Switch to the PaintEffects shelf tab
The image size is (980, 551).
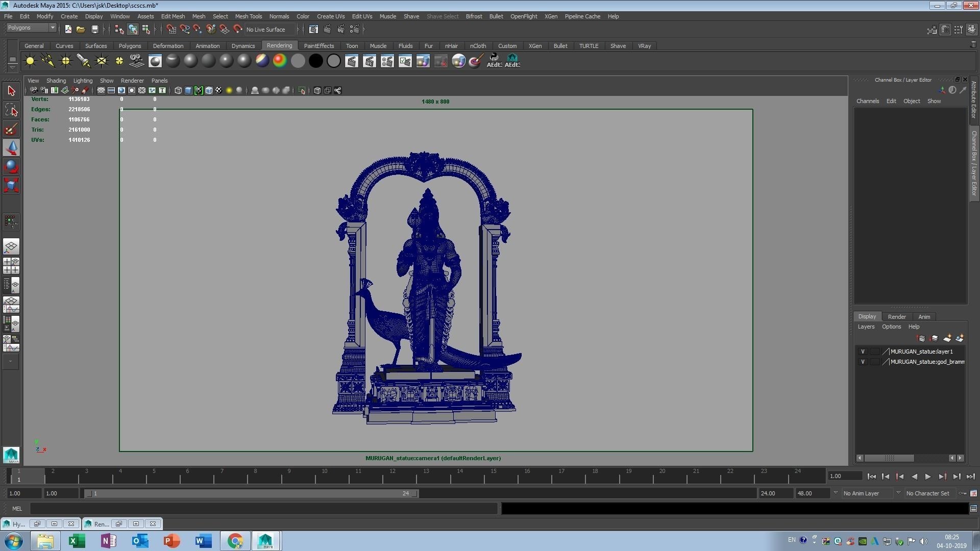tap(318, 46)
